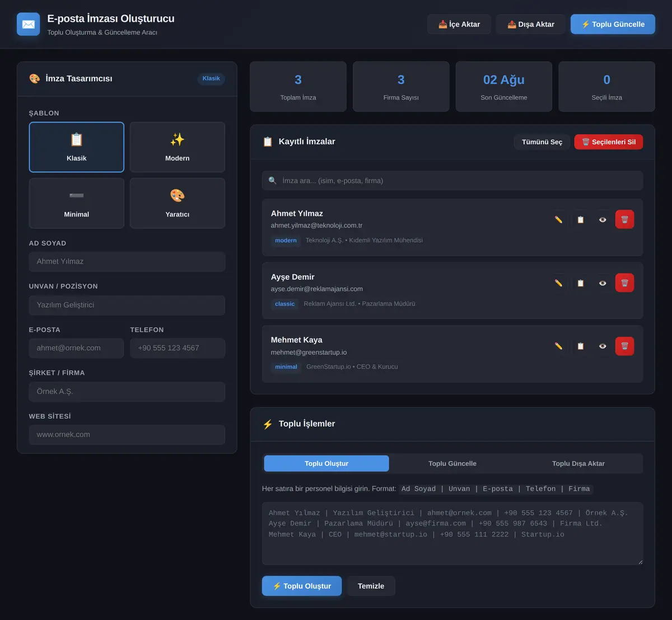Image resolution: width=672 pixels, height=620 pixels.
Task: Focus the Unvan / Pozisyon input field
Action: point(127,305)
